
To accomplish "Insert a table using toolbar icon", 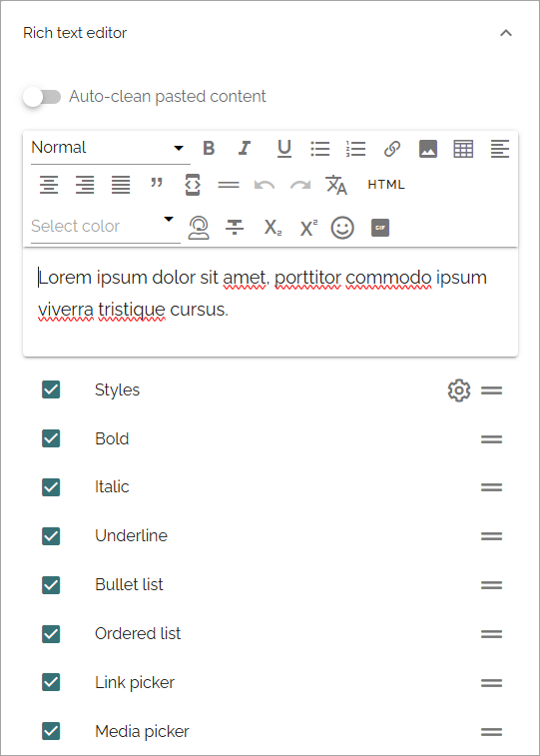I will (463, 149).
